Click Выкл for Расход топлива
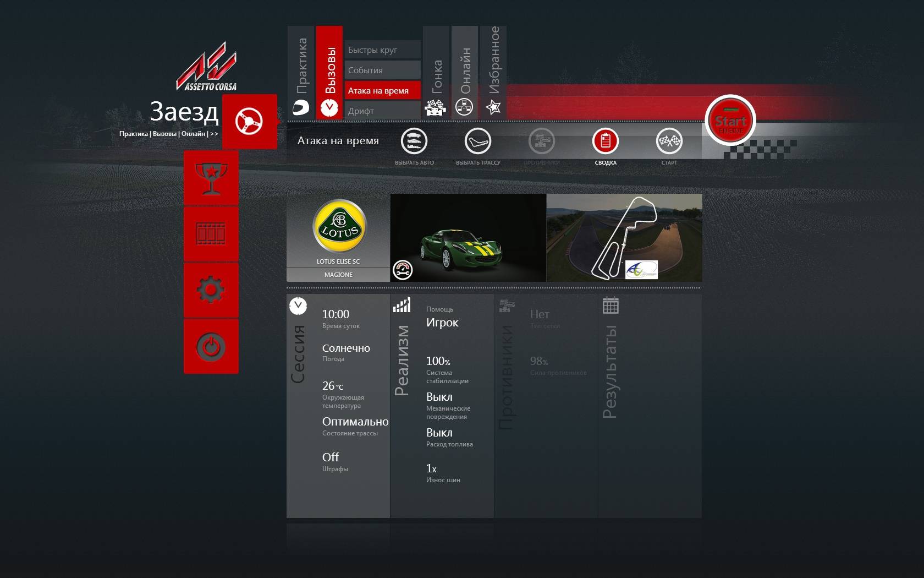 [439, 433]
